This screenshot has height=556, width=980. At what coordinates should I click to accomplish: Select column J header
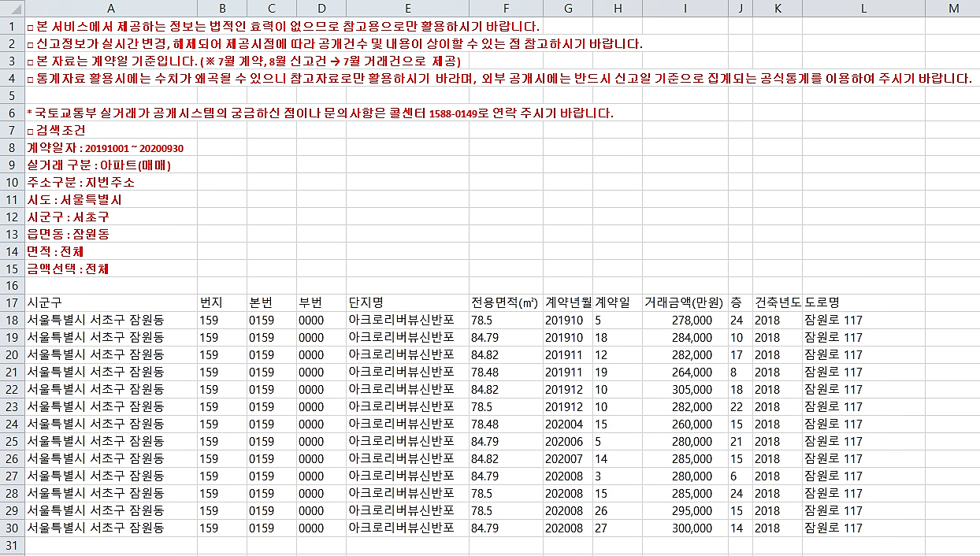pos(741,8)
